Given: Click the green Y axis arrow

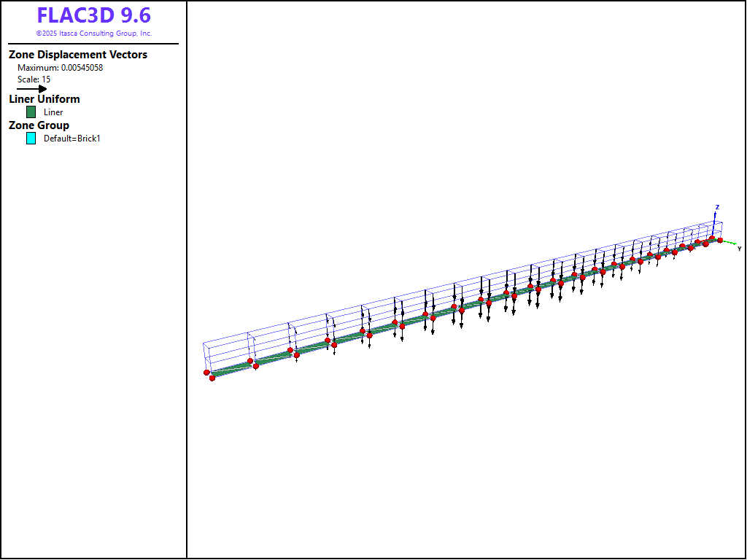Looking at the screenshot, I should point(729,243).
